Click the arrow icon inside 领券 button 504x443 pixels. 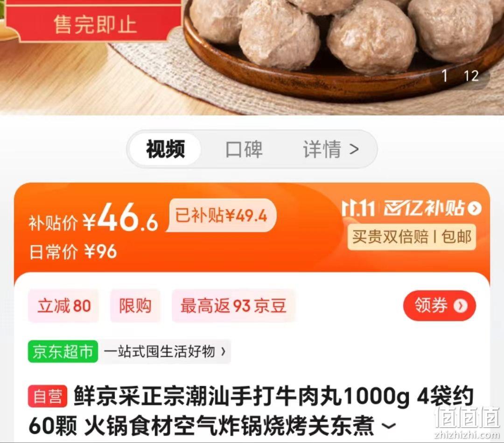pos(461,305)
